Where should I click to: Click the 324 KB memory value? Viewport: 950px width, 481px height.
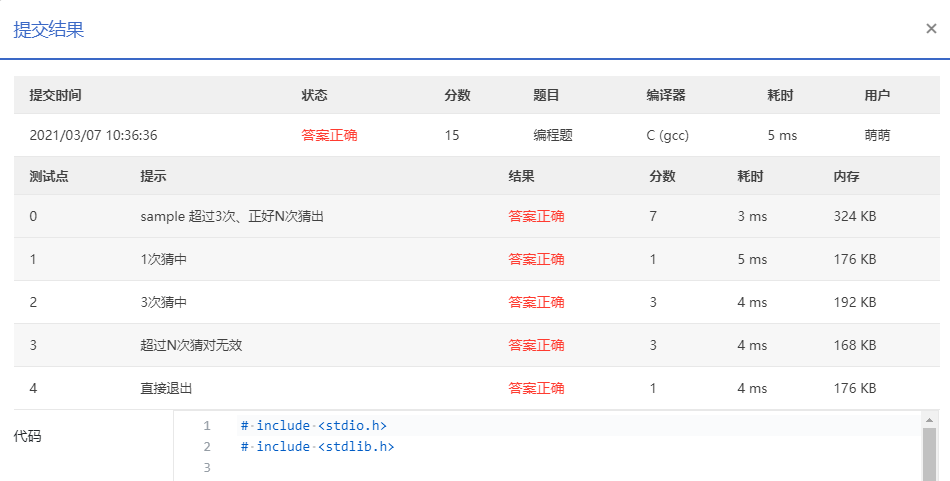[855, 216]
